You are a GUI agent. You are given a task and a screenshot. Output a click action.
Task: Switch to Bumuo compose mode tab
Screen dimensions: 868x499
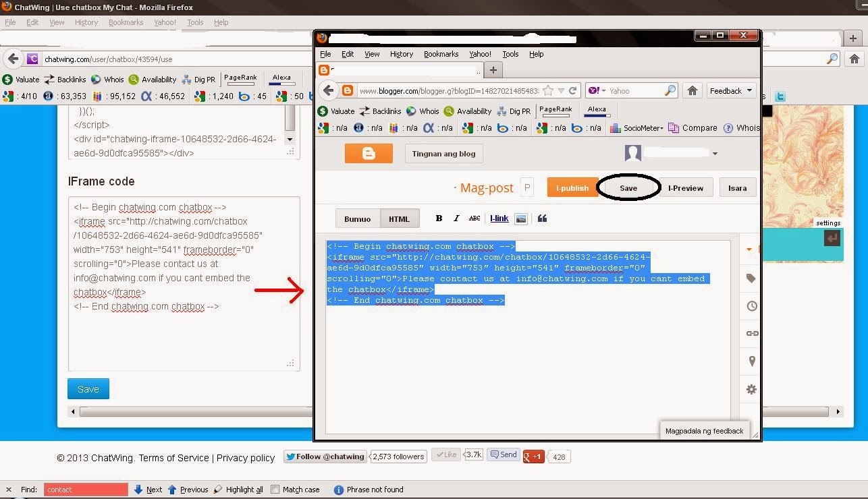(x=357, y=218)
